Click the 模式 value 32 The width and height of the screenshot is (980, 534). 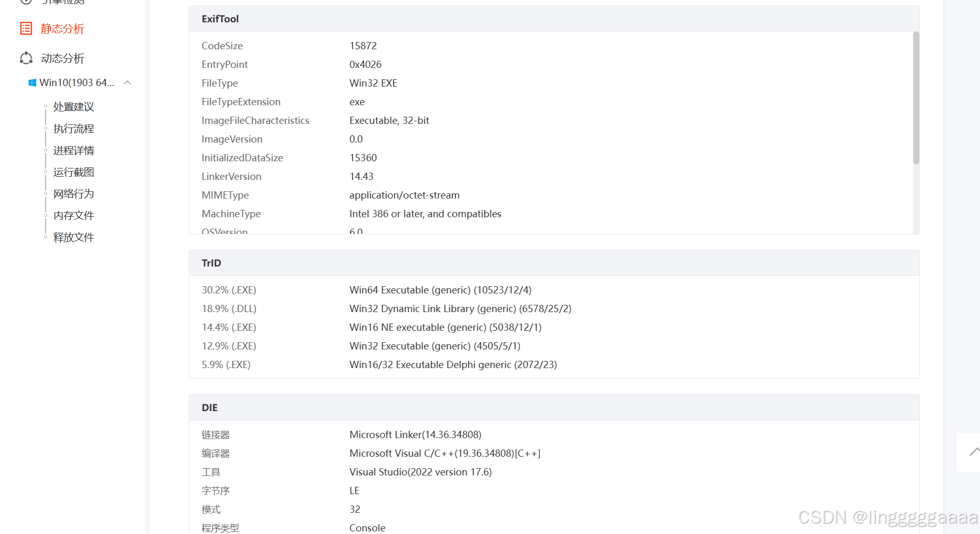(355, 509)
